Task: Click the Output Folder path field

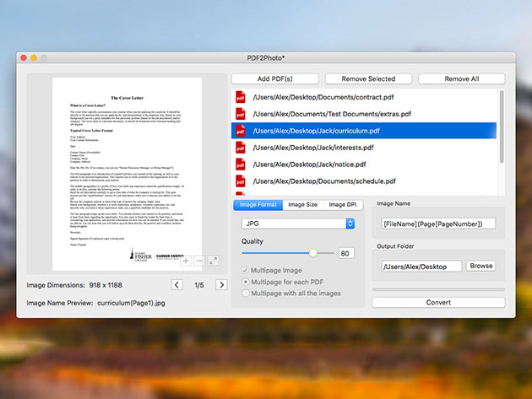Action: point(421,267)
